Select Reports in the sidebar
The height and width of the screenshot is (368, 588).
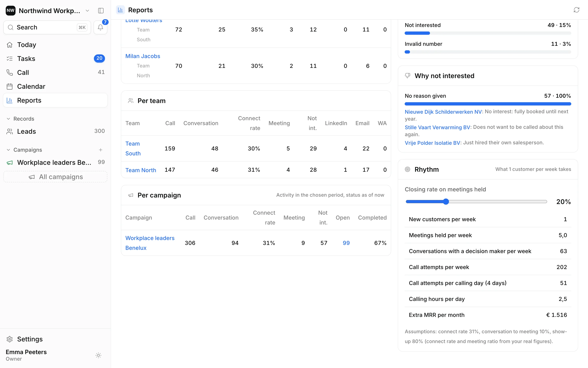55,100
